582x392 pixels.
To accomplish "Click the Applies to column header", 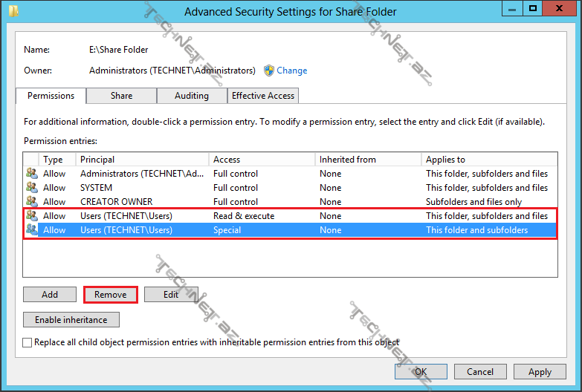I will click(x=488, y=160).
